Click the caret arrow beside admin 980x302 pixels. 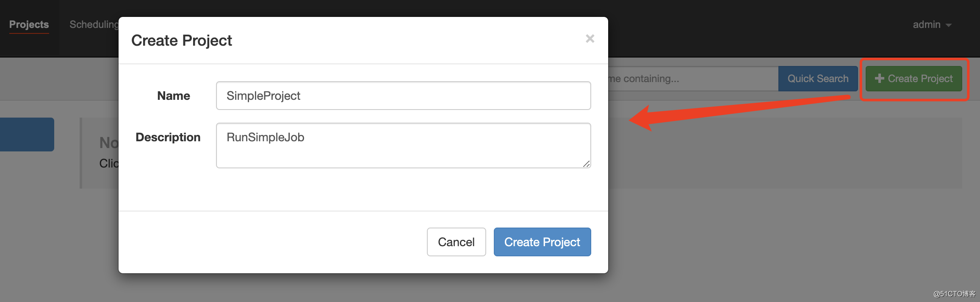click(x=949, y=25)
